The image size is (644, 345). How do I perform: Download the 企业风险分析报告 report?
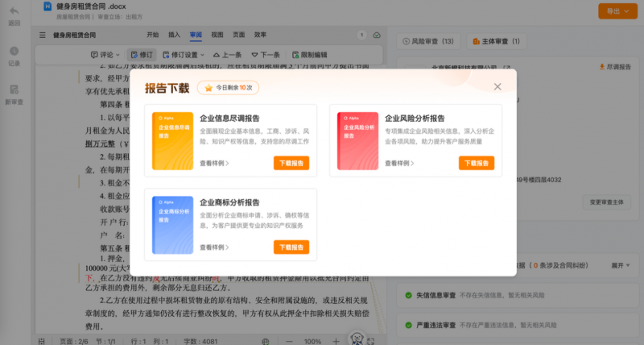click(477, 163)
